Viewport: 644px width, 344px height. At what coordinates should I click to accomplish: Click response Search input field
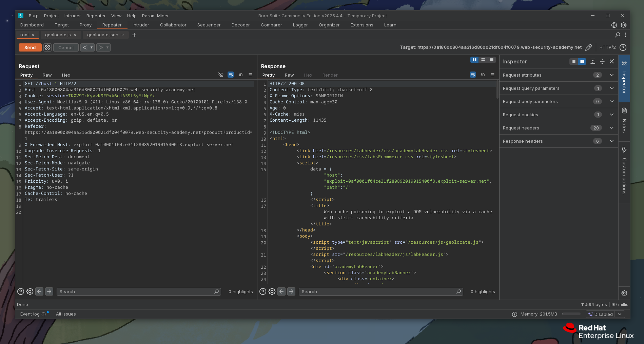point(381,291)
